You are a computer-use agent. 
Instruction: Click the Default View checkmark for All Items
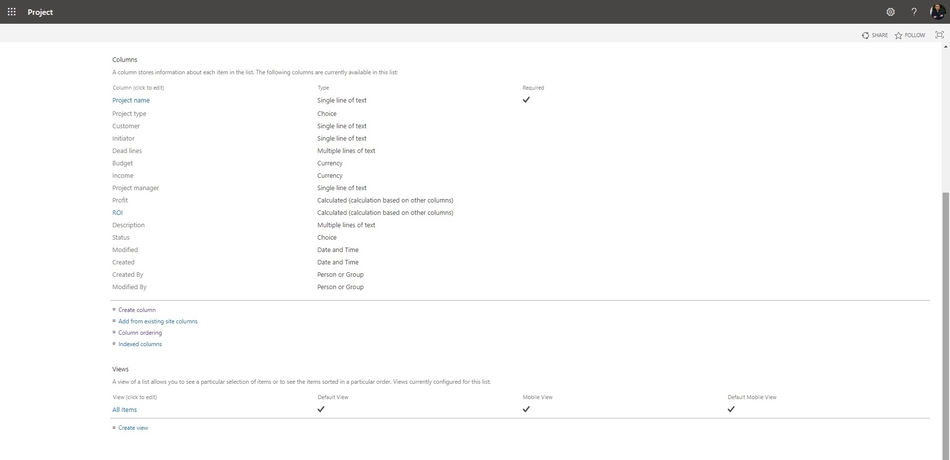pos(321,410)
